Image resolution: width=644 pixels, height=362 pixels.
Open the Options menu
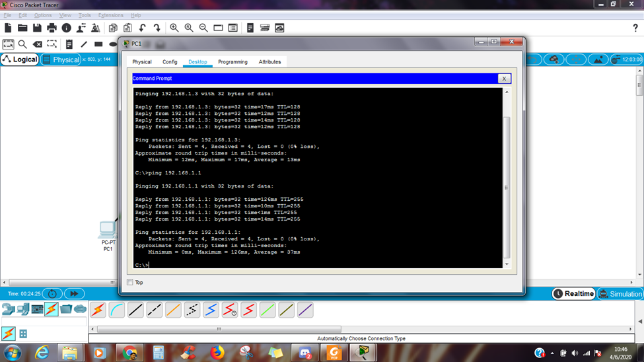pyautogui.click(x=43, y=15)
